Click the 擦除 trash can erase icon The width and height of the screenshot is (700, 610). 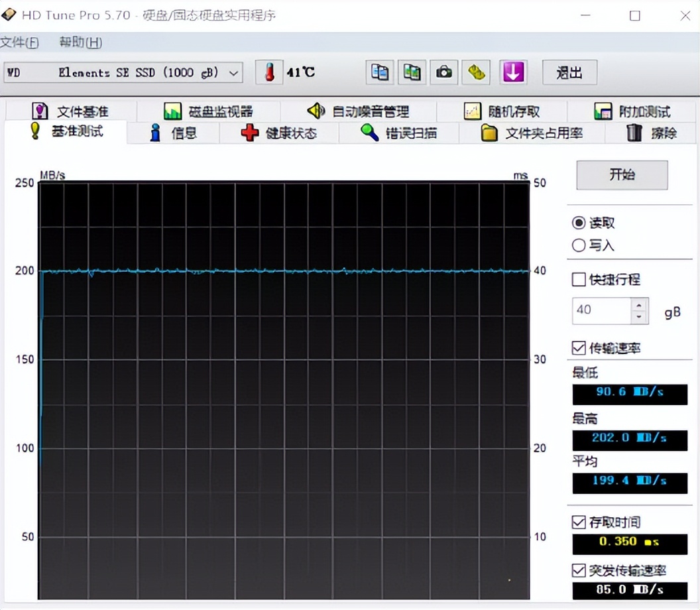634,133
